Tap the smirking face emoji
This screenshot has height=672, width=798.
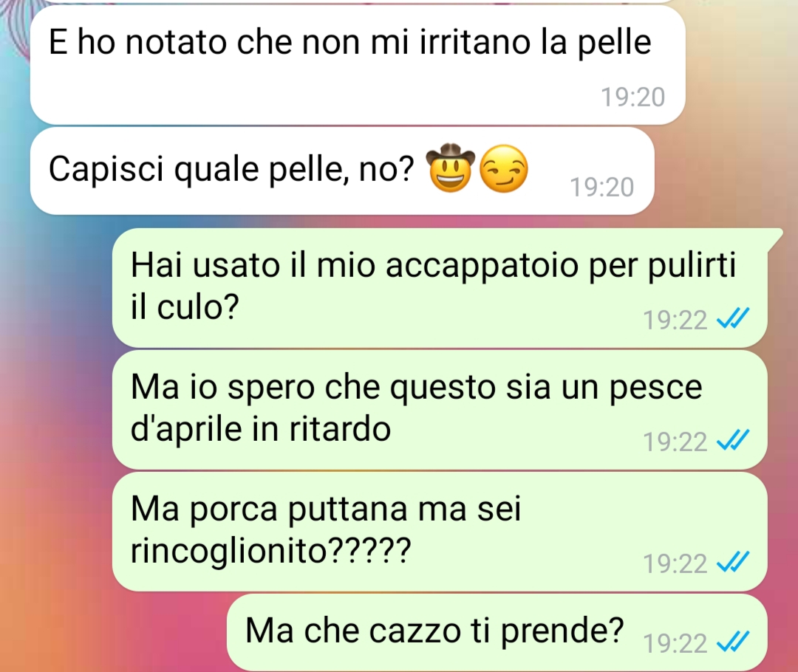tap(504, 169)
